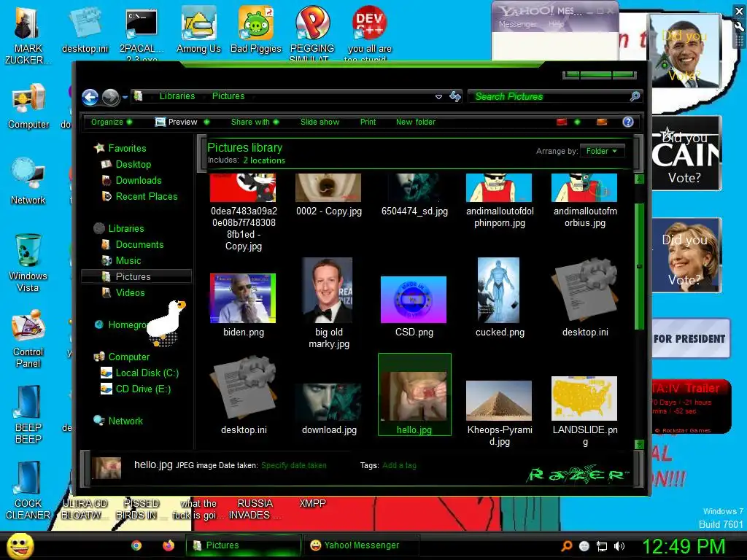The image size is (747, 560).
Task: Switch to Yahoo! Messenger taskbar button
Action: (x=362, y=545)
